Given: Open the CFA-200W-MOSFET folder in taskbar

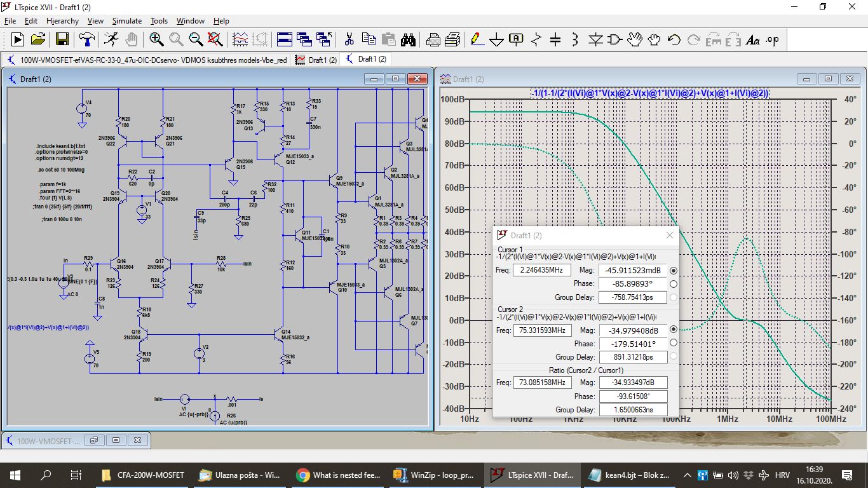Looking at the screenshot, I should click(144, 475).
